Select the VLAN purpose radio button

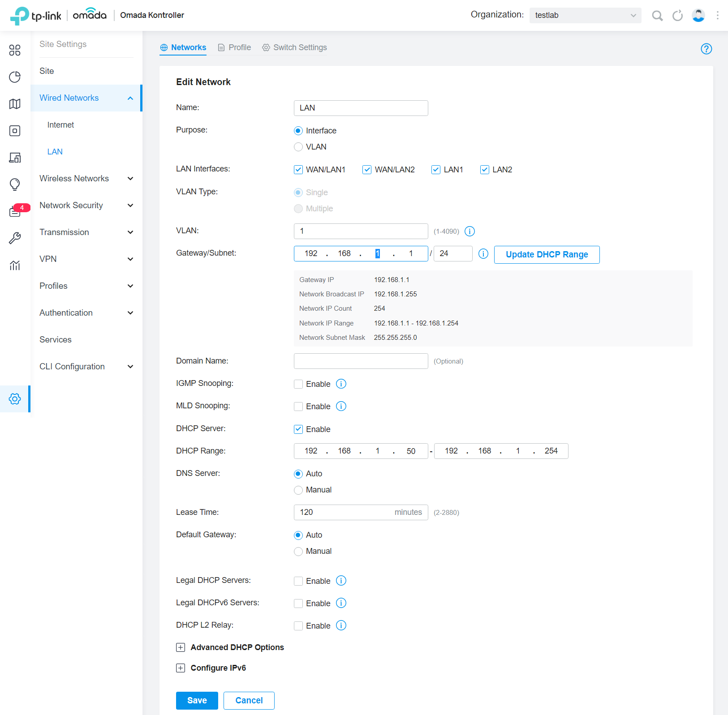point(298,147)
